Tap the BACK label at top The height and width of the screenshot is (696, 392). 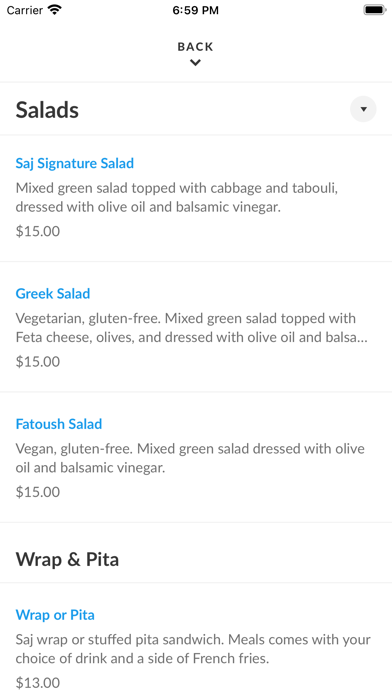point(195,47)
